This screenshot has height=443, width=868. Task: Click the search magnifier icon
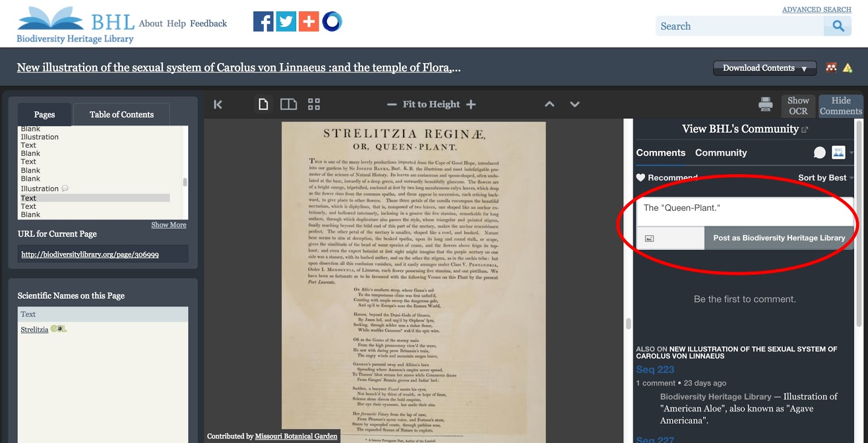point(838,26)
